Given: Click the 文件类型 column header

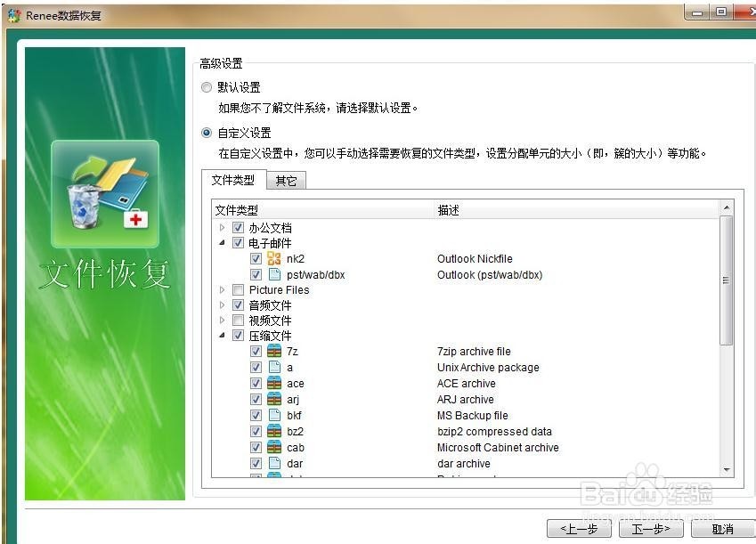Looking at the screenshot, I should [x=323, y=210].
